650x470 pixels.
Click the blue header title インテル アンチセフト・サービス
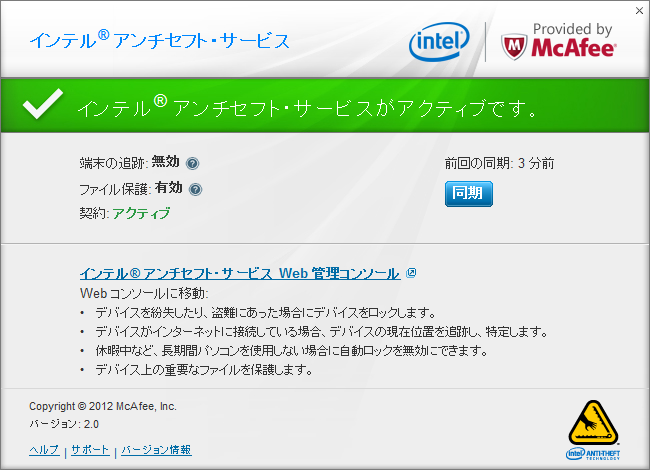coord(160,41)
